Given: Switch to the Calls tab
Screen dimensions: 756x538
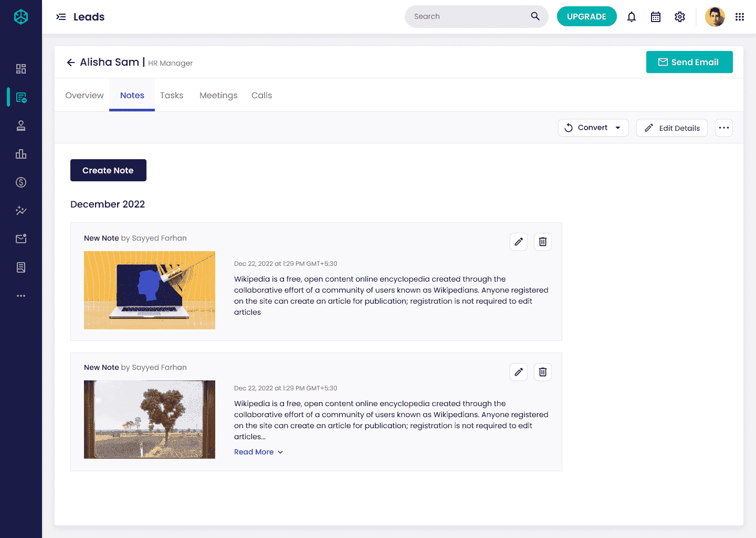Looking at the screenshot, I should (262, 95).
